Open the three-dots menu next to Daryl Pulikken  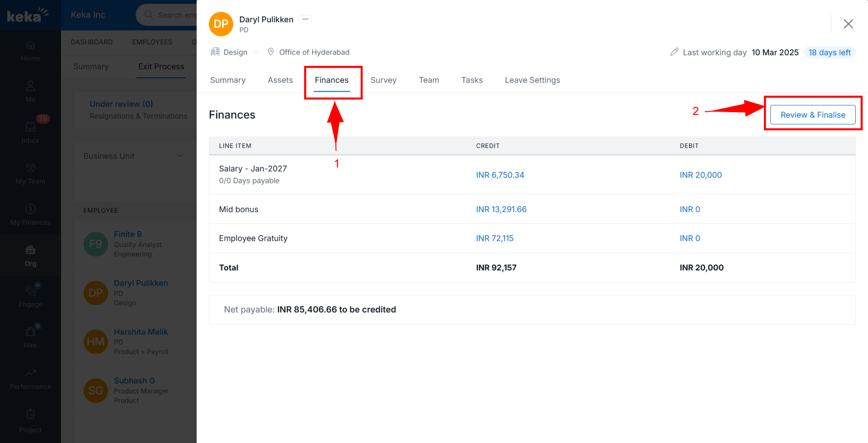305,19
